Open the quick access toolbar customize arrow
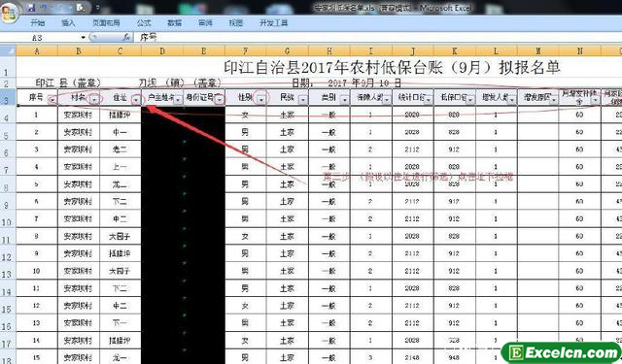The width and height of the screenshot is (622, 364). (x=97, y=8)
